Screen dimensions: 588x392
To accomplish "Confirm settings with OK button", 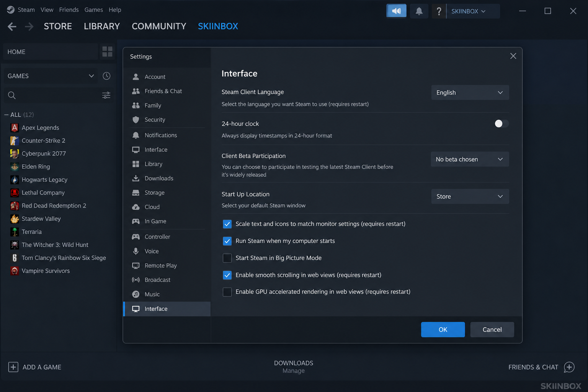I will (x=443, y=330).
